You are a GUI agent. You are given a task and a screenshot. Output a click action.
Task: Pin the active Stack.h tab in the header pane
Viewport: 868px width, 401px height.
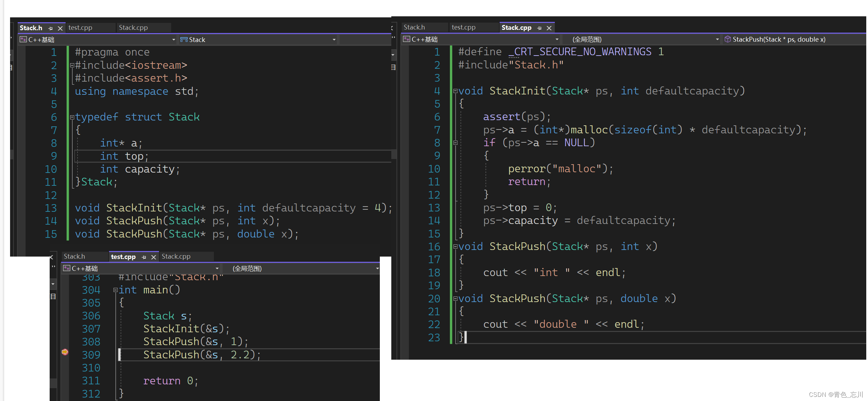tap(51, 28)
